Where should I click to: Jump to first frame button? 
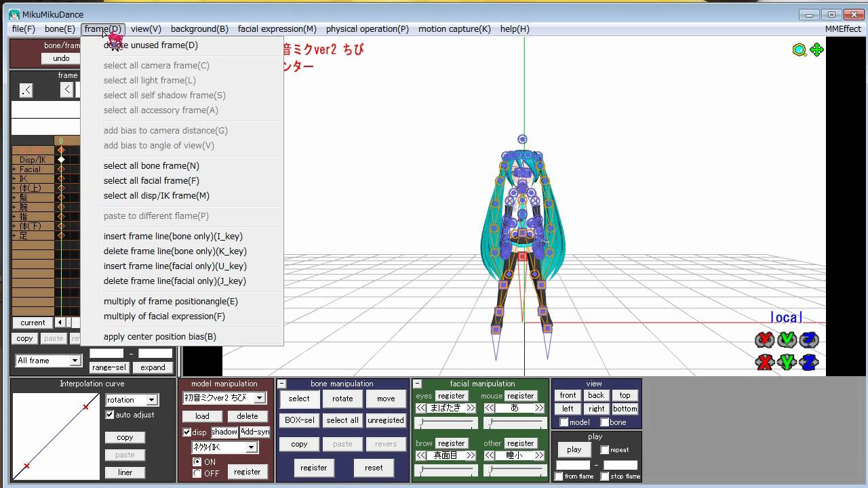tap(26, 90)
